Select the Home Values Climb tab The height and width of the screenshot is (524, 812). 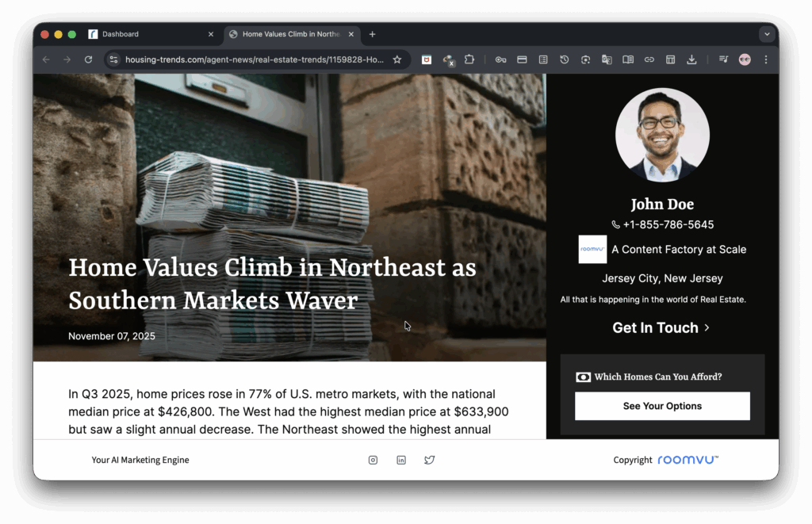point(290,34)
